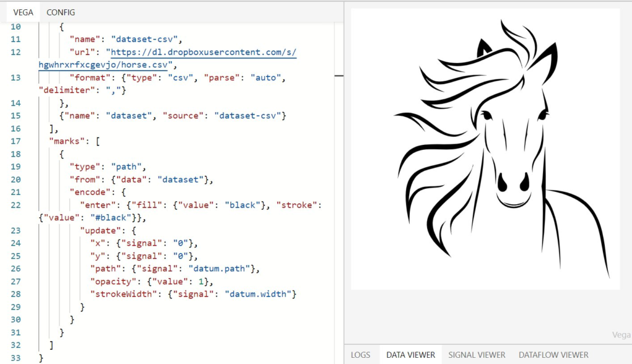Click the "datum.width" strokeWidth value

[260, 294]
